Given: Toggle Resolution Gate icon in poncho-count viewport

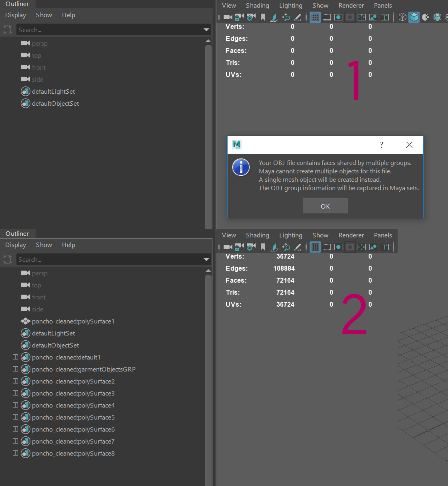Looking at the screenshot, I should coord(338,247).
